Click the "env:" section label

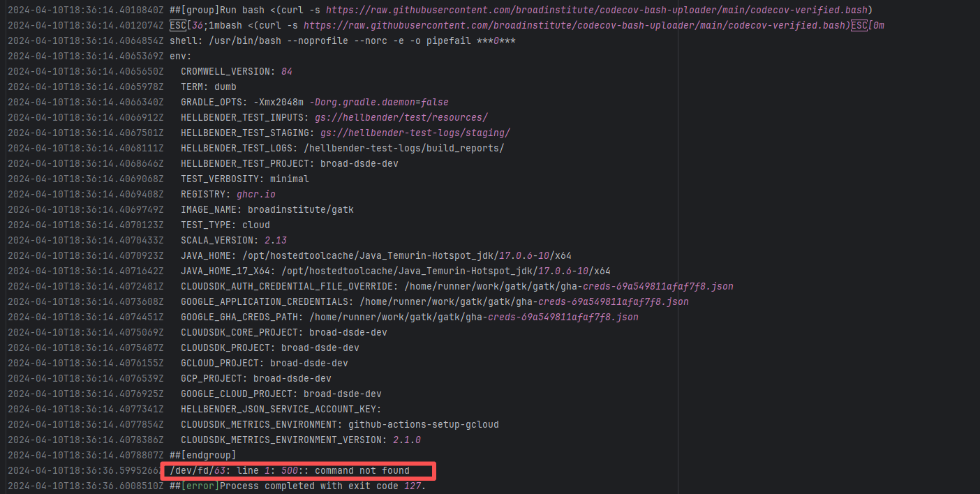point(180,56)
